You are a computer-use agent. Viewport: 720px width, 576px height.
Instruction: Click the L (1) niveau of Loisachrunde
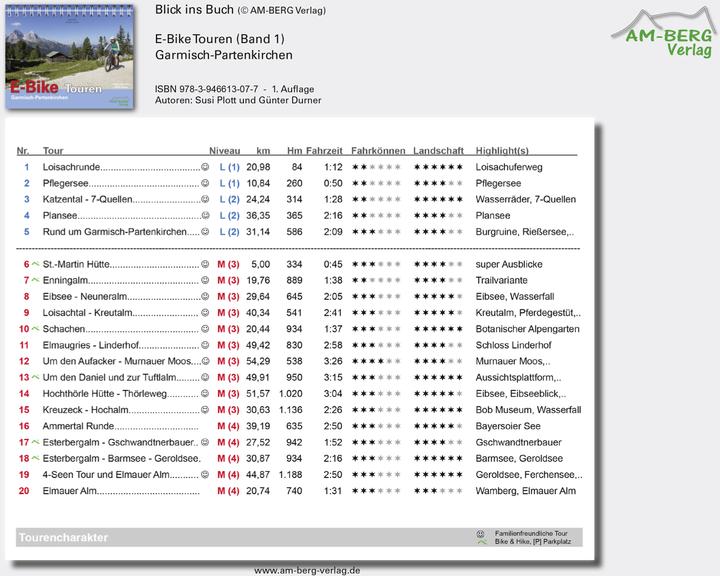click(x=229, y=167)
